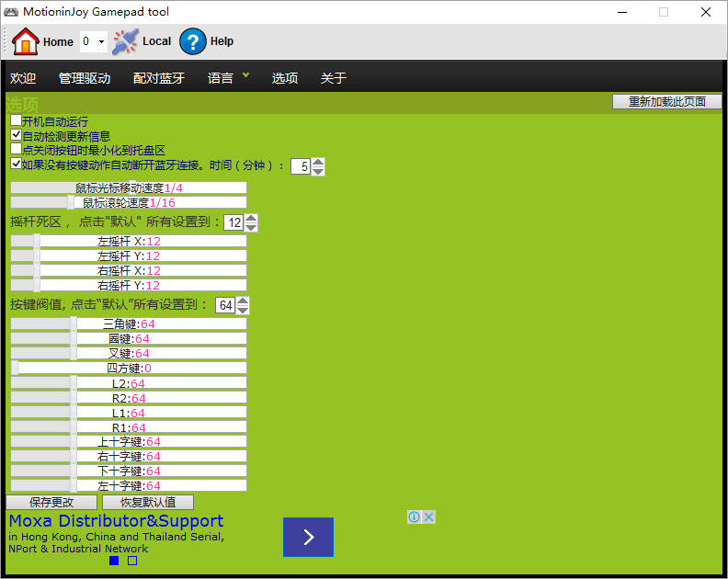Click the 左摇杆 Y slider
The width and height of the screenshot is (728, 579).
tap(129, 255)
